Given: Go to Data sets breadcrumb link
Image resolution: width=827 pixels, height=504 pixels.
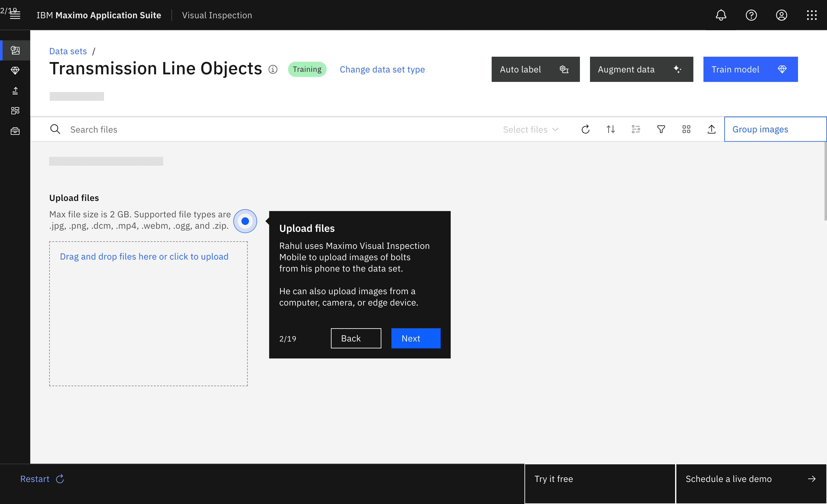Looking at the screenshot, I should tap(68, 51).
